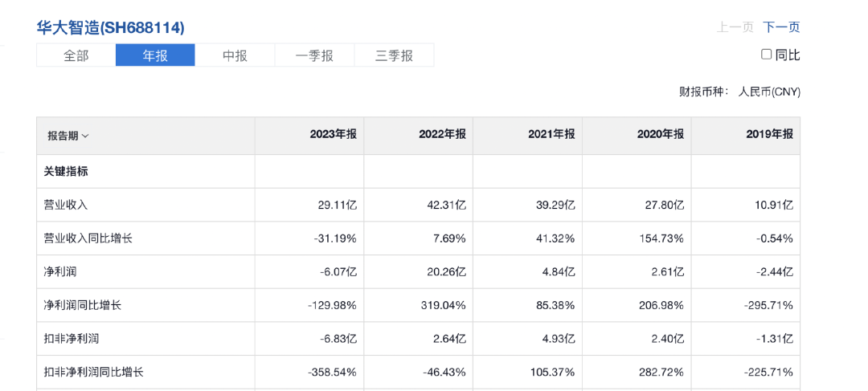Screen dimensions: 868x391
Task: Click the 营业收入 row label
Action: [66, 206]
